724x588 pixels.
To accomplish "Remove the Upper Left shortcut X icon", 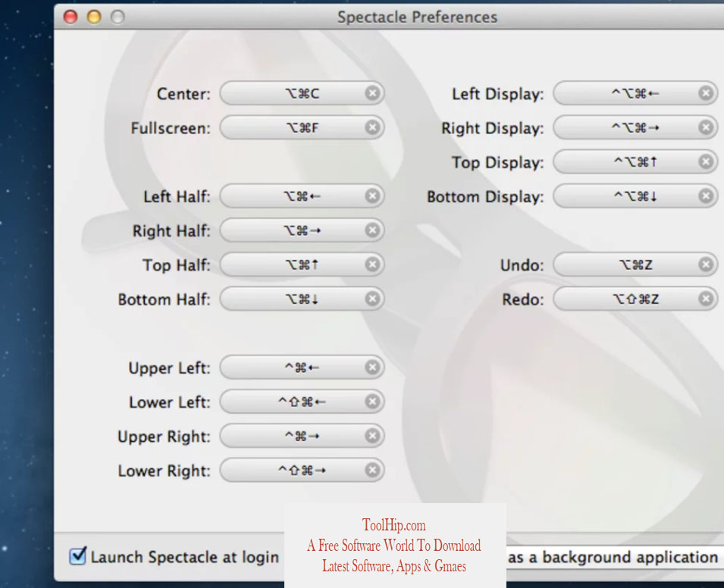I will point(372,367).
